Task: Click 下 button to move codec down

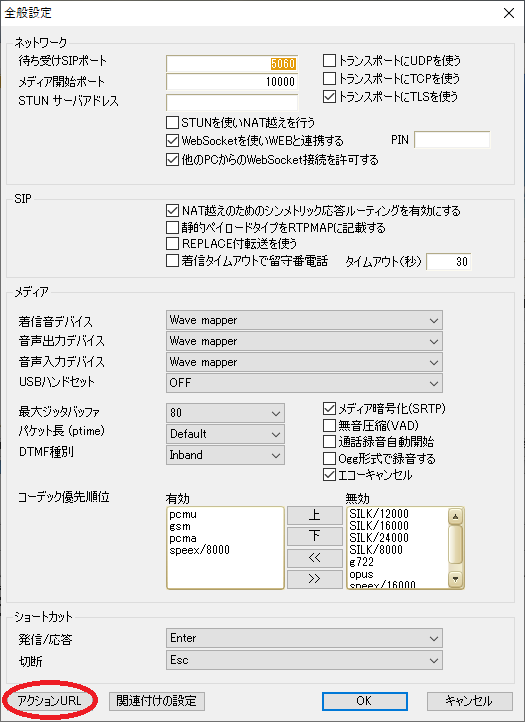Action: tap(315, 536)
